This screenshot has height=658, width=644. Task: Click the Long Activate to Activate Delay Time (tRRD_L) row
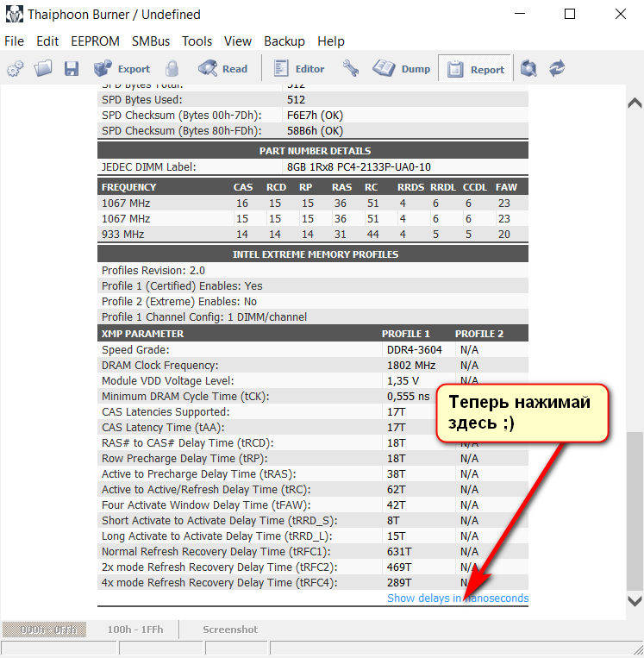313,536
